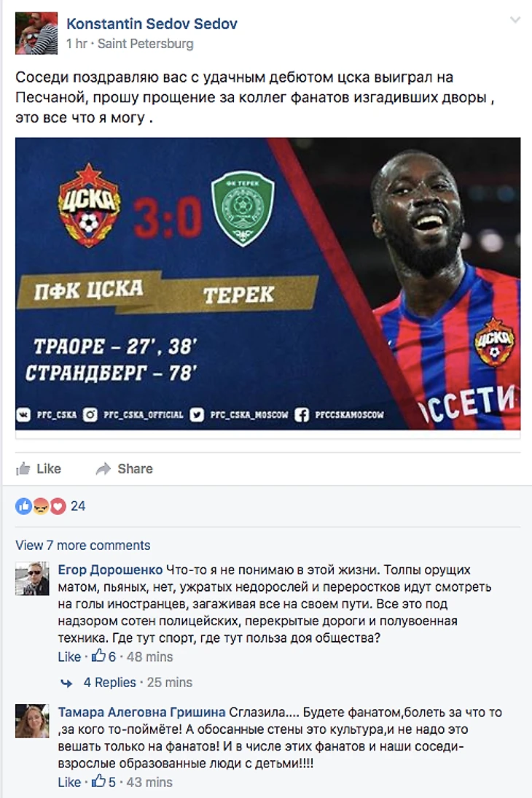The width and height of the screenshot is (532, 798).
Task: Like Егор Дорошенко's comment
Action: (x=69, y=656)
